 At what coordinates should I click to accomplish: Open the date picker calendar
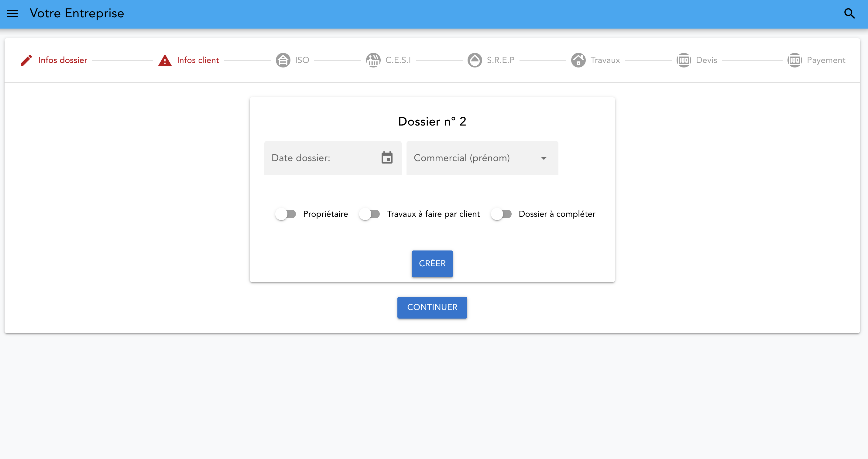click(387, 158)
